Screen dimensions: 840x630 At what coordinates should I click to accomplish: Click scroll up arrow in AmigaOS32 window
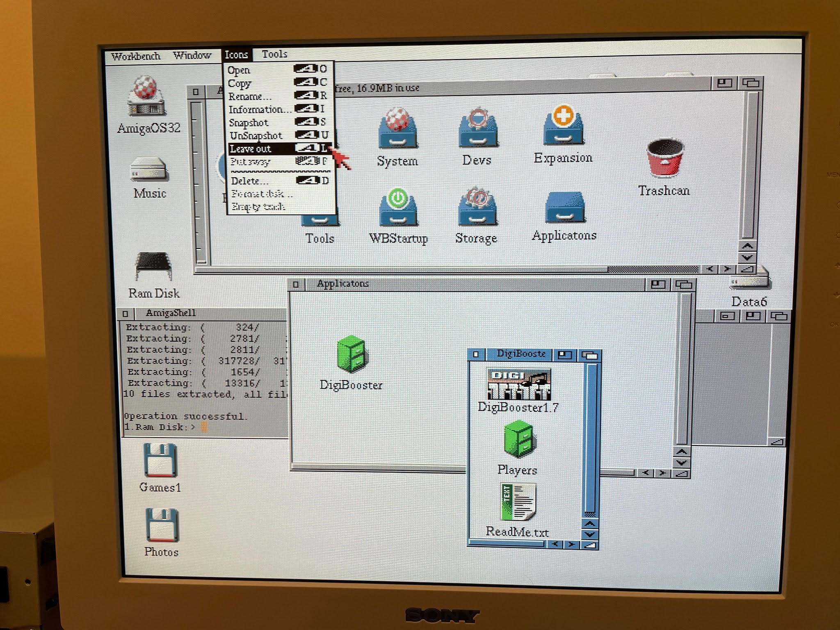747,246
